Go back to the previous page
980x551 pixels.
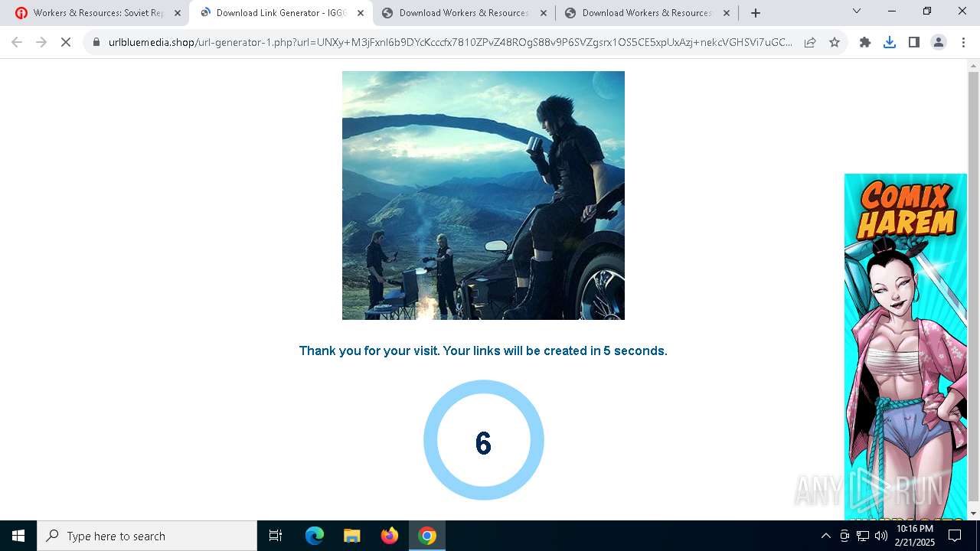[x=17, y=43]
